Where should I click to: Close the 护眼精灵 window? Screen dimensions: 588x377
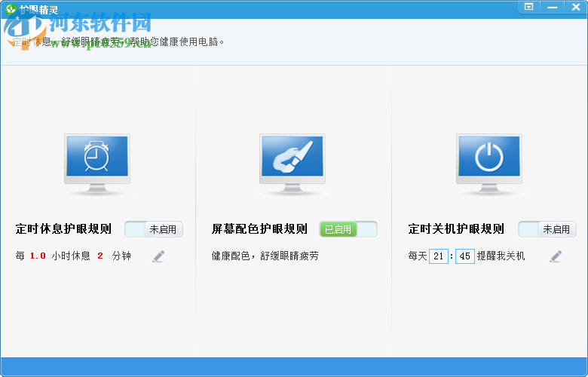coord(576,7)
